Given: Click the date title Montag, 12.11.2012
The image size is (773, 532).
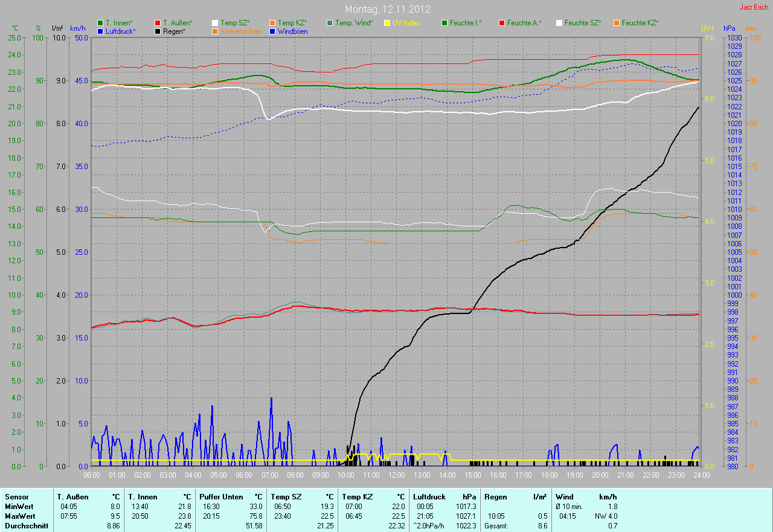Looking at the screenshot, I should coord(386,9).
